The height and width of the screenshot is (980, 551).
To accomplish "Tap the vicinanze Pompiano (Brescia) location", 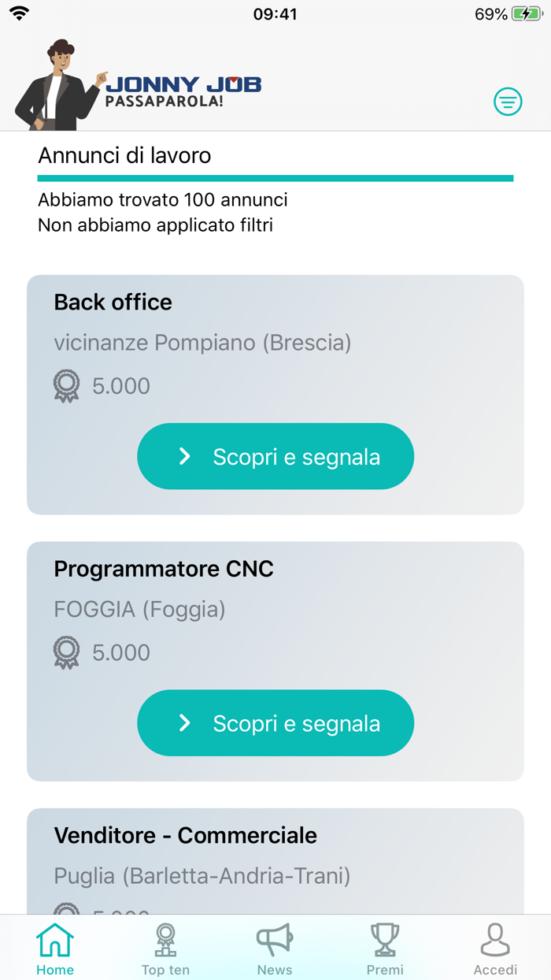I will point(202,343).
